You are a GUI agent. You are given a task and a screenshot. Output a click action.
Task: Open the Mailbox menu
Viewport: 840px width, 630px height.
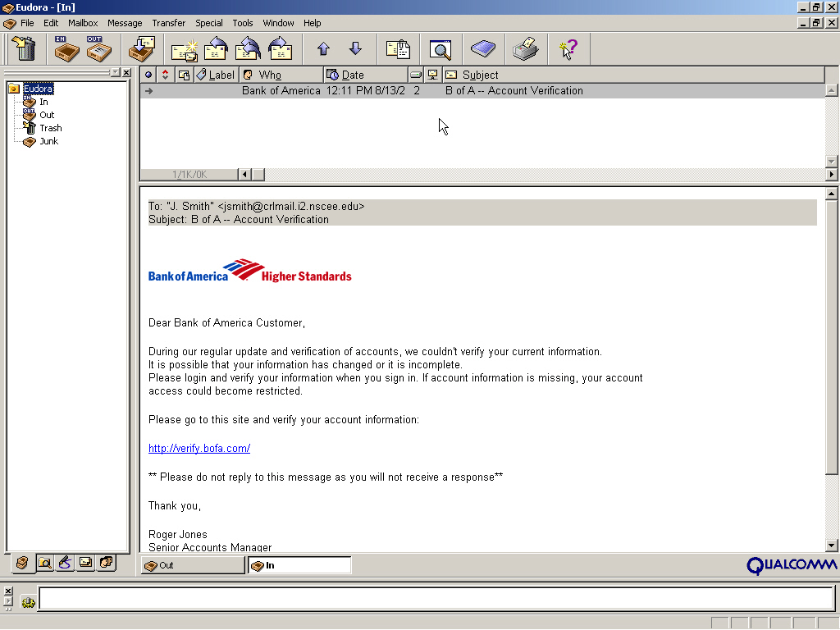[x=83, y=23]
